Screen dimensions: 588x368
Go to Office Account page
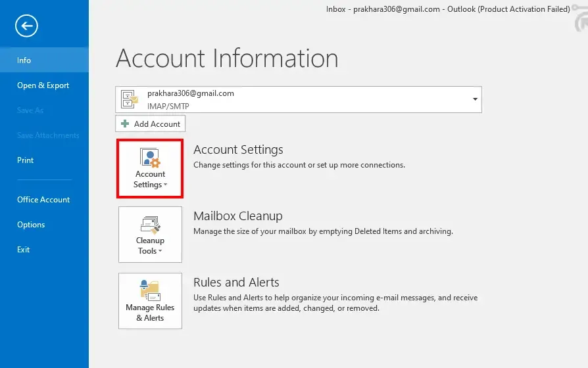point(43,200)
